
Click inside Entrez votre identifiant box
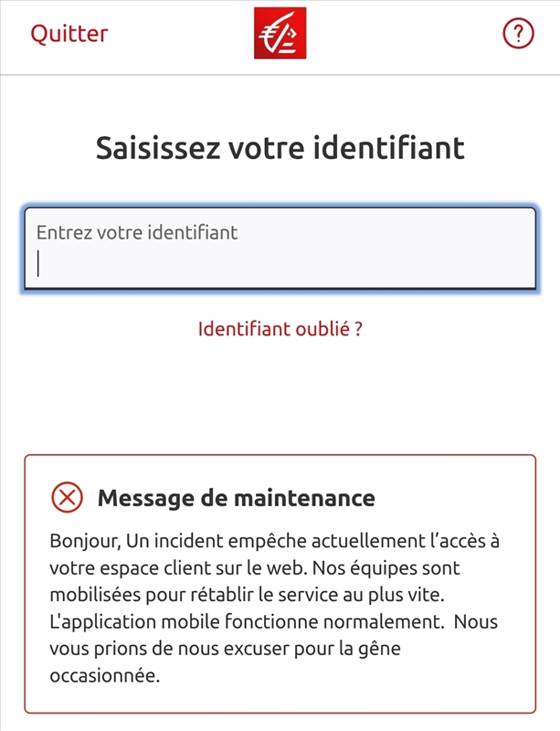(280, 249)
